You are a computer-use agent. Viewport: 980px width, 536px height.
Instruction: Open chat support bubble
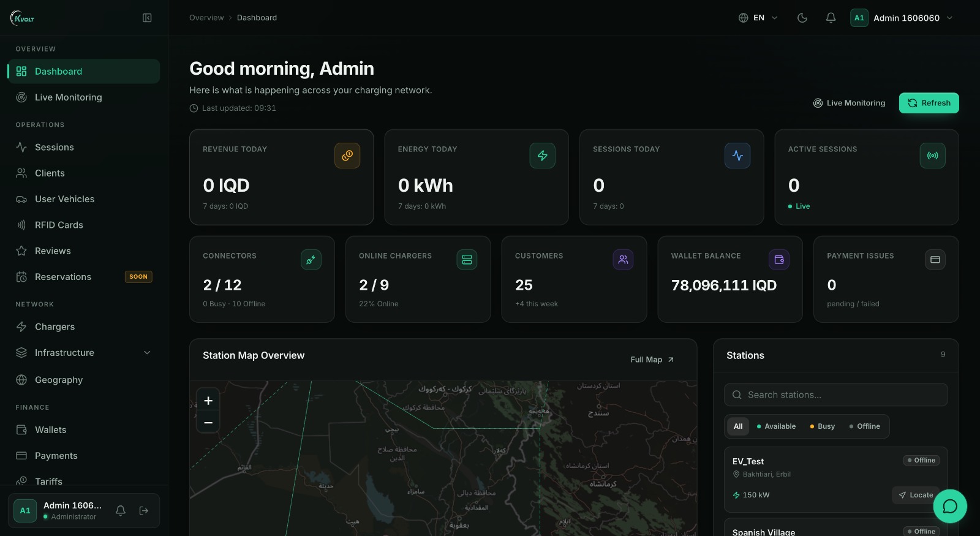tap(950, 506)
